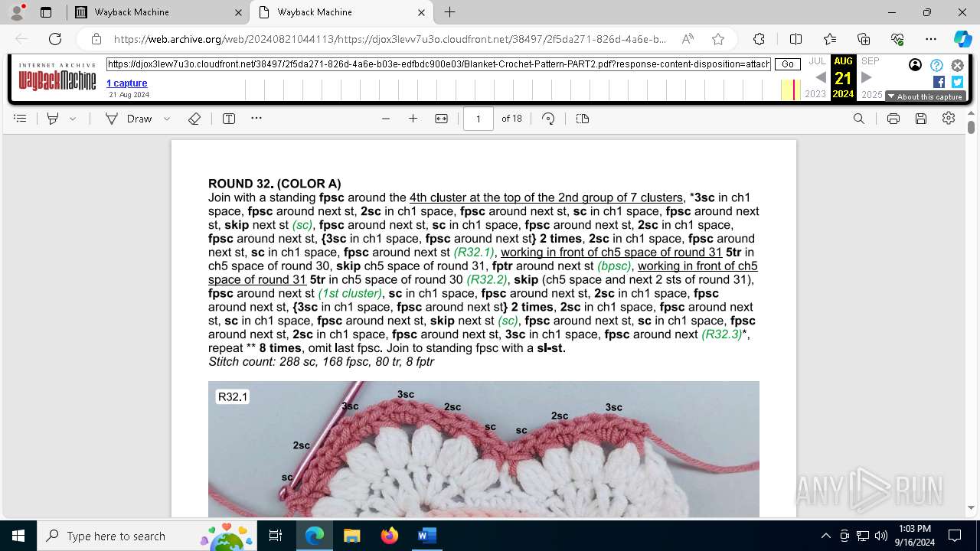Show hidden system tray icons

825,536
